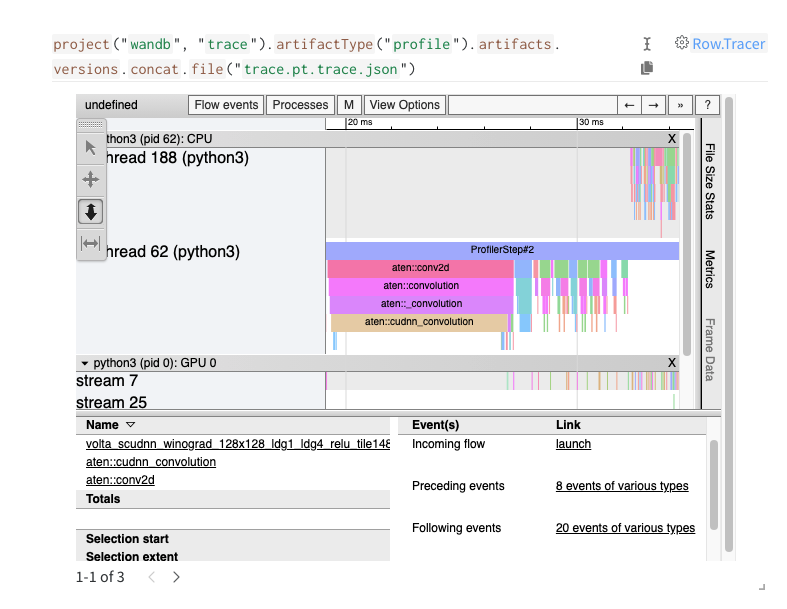Viewport: 787px width, 609px height.
Task: Select the timing measurement tool
Action: coord(90,243)
